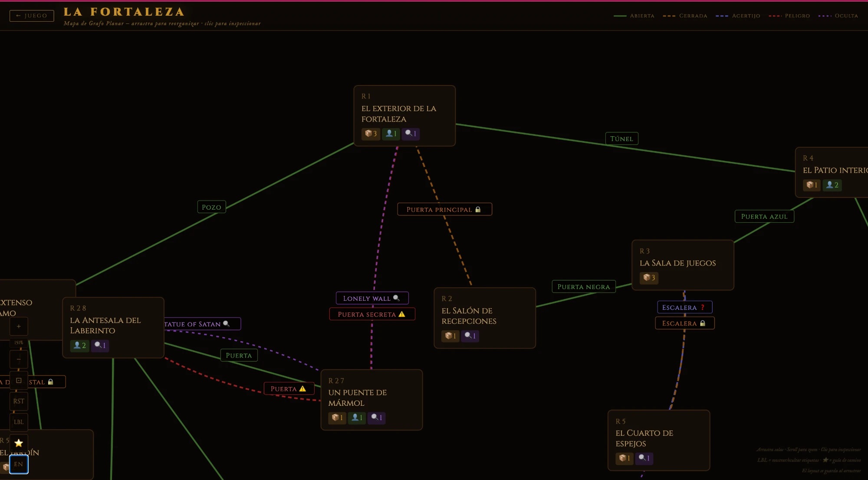Screen dimensions: 868x480
Task: Zoom out with the minus button
Action: pos(19,359)
